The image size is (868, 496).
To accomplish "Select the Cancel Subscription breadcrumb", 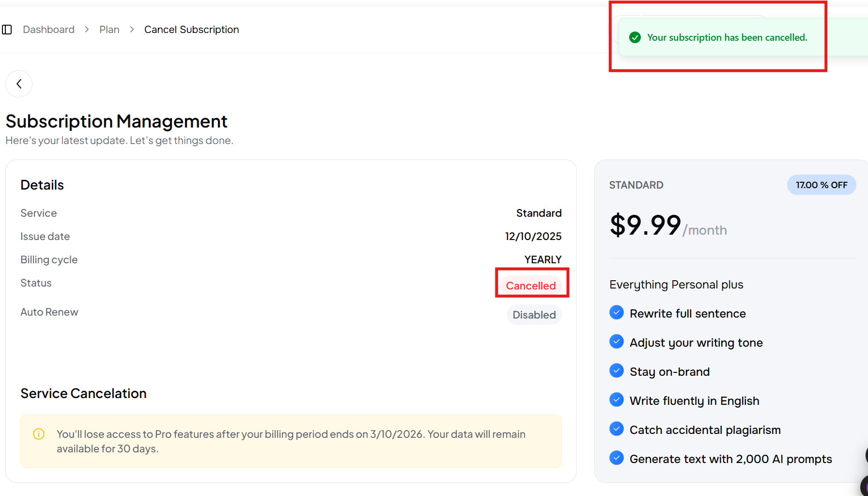I will (x=191, y=30).
